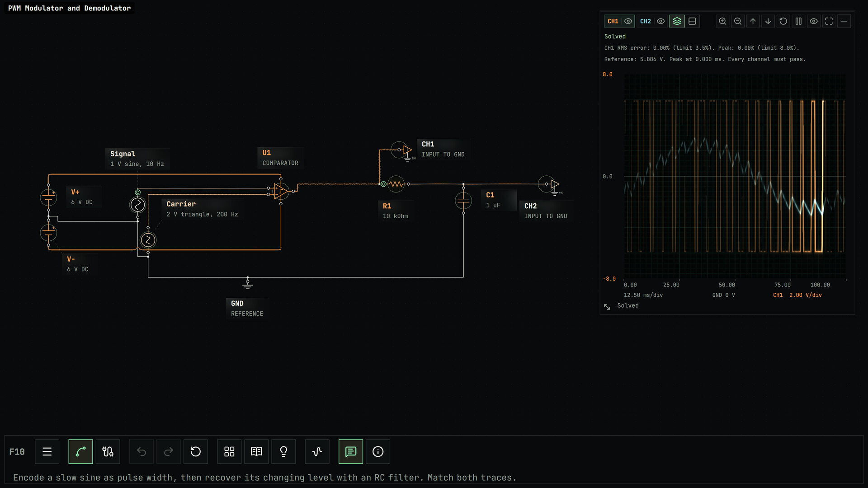This screenshot has width=868, height=488.
Task: Click the Carrier triangle source symbol
Action: tap(148, 240)
